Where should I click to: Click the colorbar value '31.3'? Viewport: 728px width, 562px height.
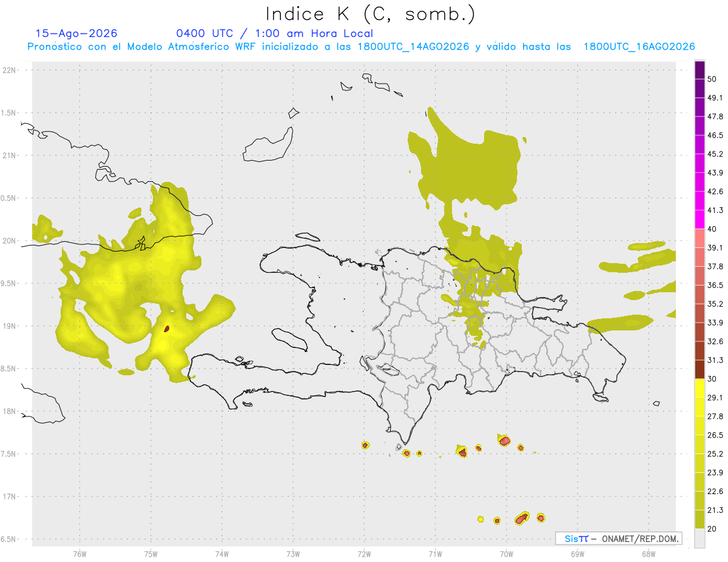point(715,360)
